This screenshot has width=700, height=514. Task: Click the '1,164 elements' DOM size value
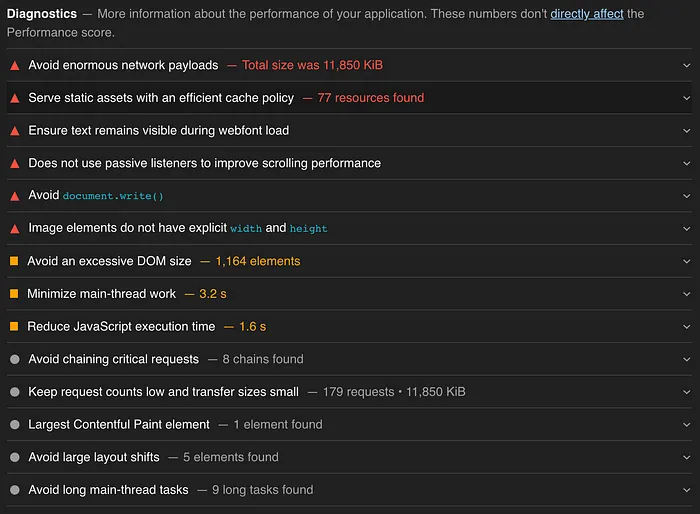(257, 261)
